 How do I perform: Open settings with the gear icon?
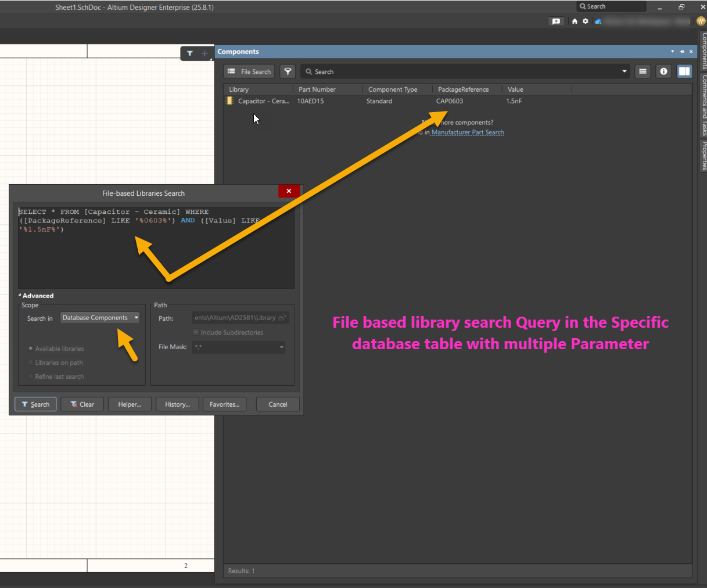pos(586,21)
